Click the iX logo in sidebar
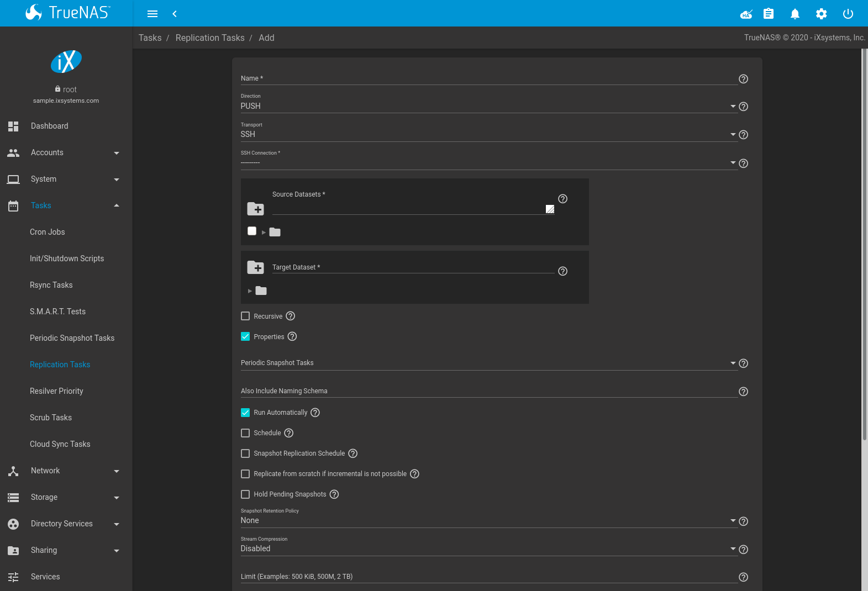Image resolution: width=868 pixels, height=591 pixels. [66, 61]
